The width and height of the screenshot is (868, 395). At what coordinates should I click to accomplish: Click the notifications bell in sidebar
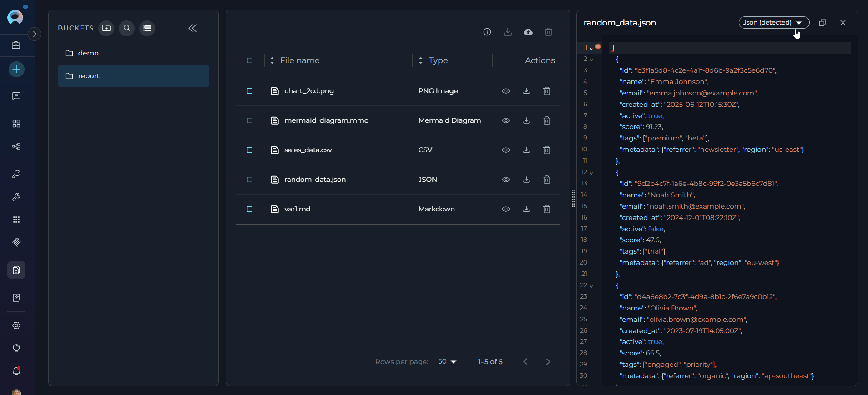coord(16,371)
